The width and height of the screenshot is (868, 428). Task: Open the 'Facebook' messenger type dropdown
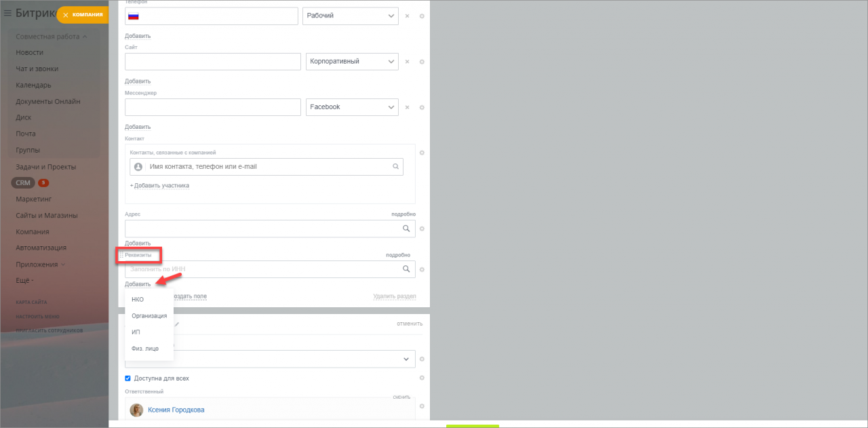(352, 107)
